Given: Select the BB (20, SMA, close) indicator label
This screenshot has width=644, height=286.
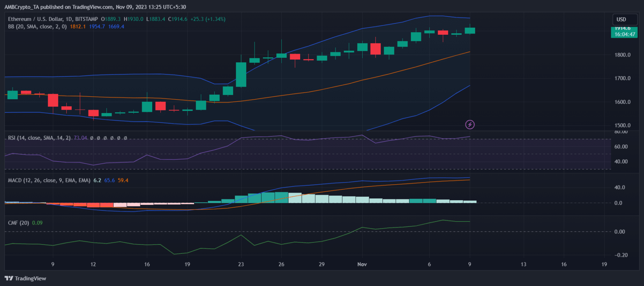Looking at the screenshot, I should pos(37,26).
